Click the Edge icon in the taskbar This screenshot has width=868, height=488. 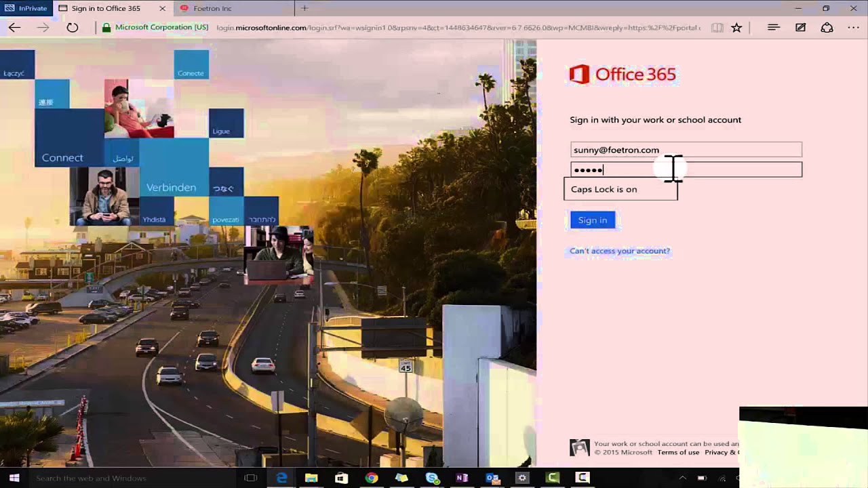(x=281, y=478)
